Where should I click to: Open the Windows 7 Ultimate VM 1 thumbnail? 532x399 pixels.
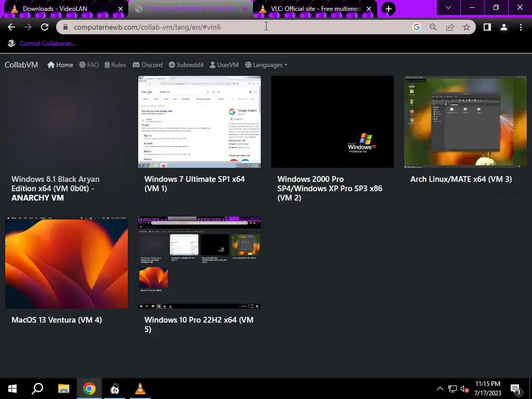pos(199,122)
